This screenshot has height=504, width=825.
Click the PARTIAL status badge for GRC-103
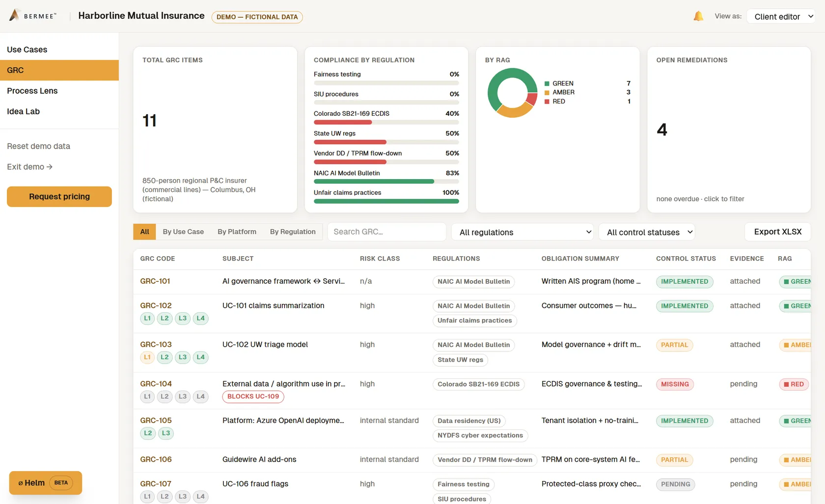[x=674, y=345]
